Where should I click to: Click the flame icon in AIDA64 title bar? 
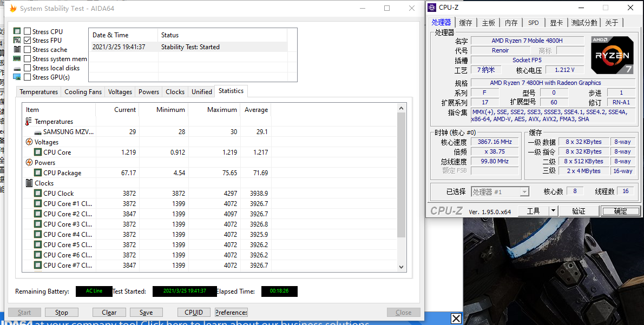point(13,8)
